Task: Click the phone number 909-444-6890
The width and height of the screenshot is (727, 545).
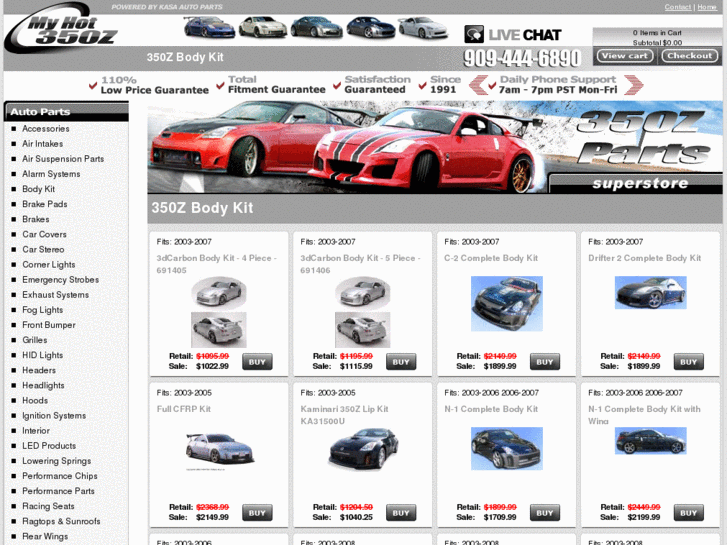Action: tap(522, 58)
